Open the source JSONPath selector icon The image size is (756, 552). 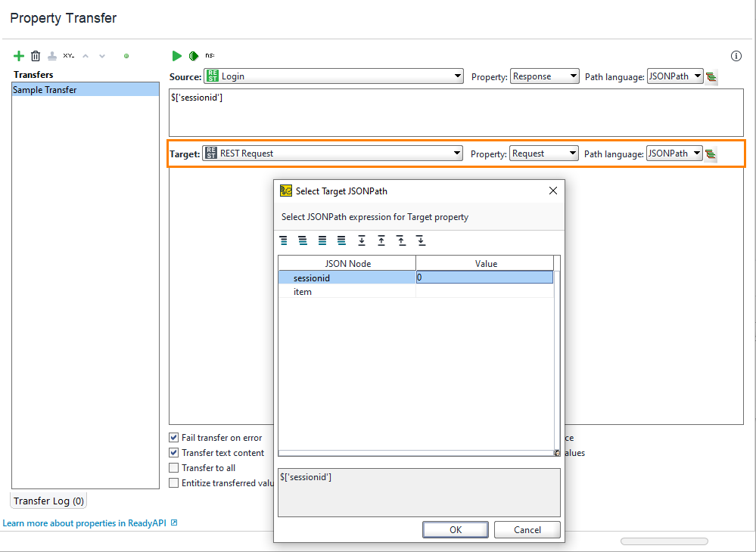pos(710,76)
